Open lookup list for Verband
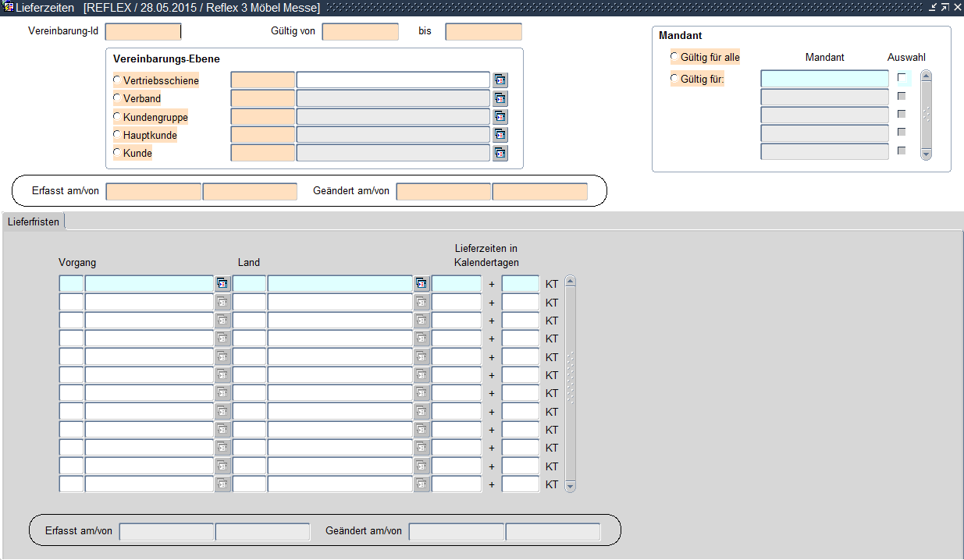This screenshot has height=560, width=964. tap(500, 98)
